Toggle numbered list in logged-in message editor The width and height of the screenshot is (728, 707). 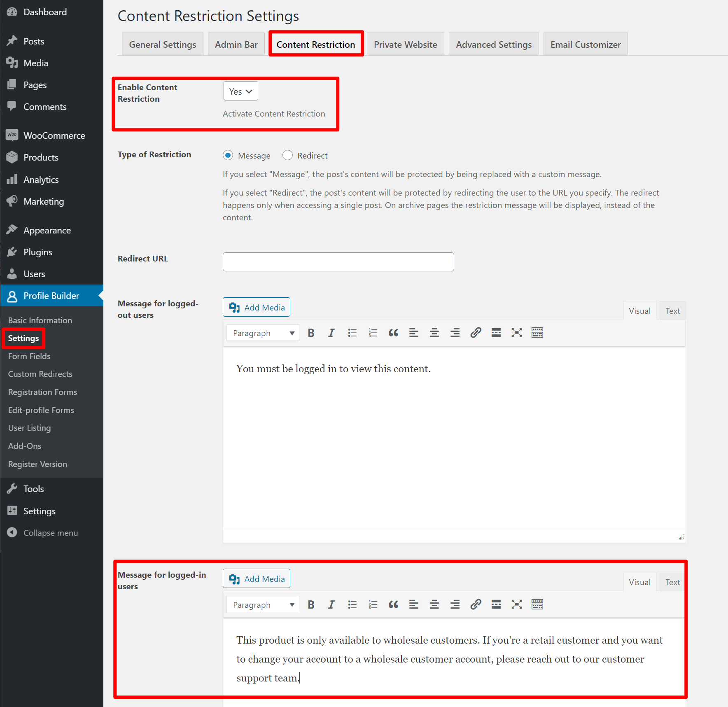click(373, 604)
